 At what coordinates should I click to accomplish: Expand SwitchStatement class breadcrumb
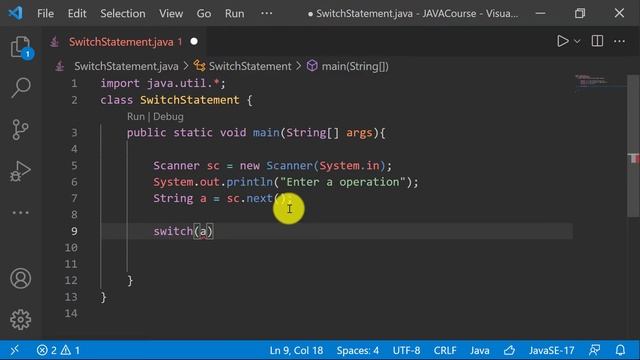click(x=250, y=66)
